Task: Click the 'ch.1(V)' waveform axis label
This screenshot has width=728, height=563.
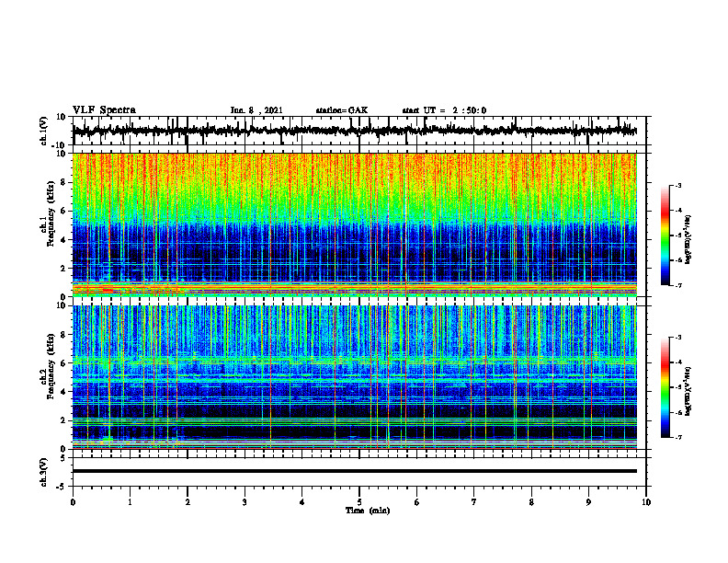Action: (x=44, y=131)
